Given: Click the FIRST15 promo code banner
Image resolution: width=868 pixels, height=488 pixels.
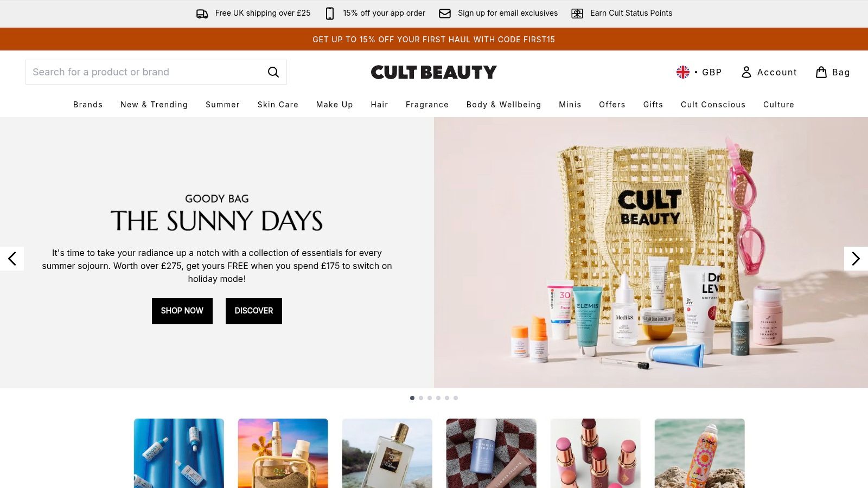Looking at the screenshot, I should pyautogui.click(x=434, y=40).
